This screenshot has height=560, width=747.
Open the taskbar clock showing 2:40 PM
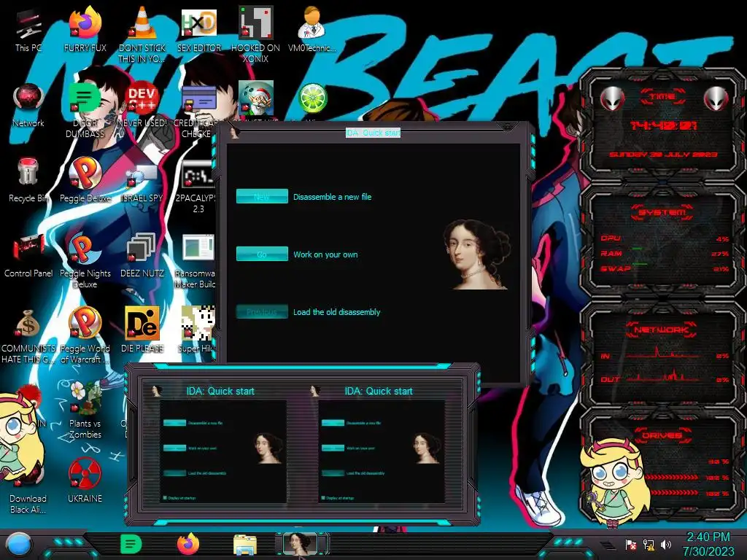coord(708,544)
